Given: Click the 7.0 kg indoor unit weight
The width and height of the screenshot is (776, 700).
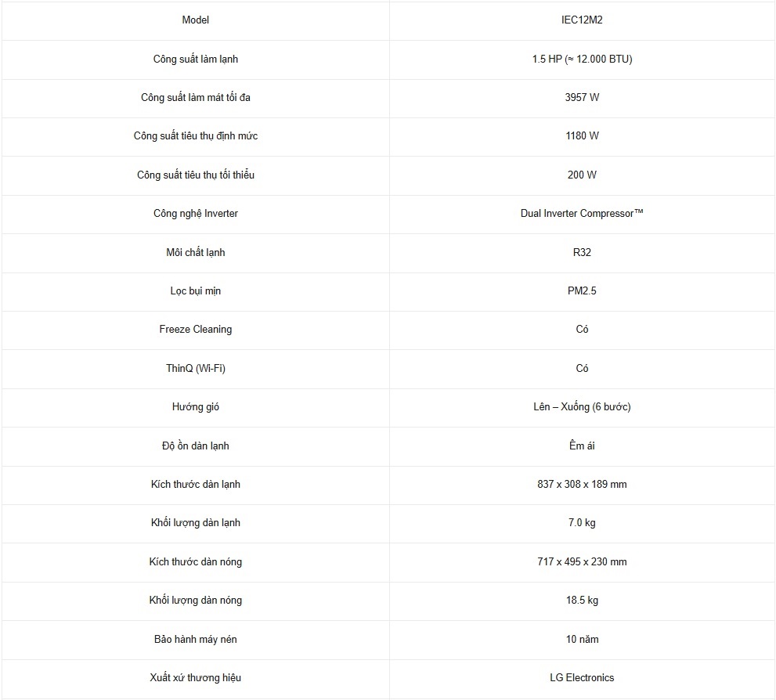Looking at the screenshot, I should (x=582, y=522).
